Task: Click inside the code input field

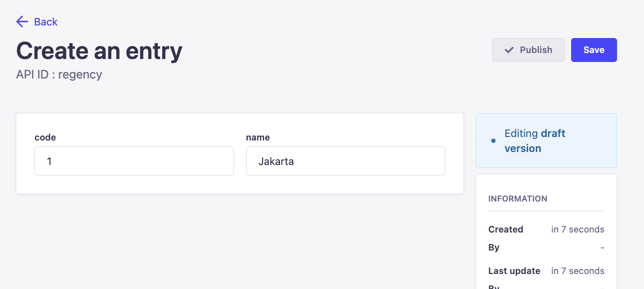Action: click(x=134, y=161)
